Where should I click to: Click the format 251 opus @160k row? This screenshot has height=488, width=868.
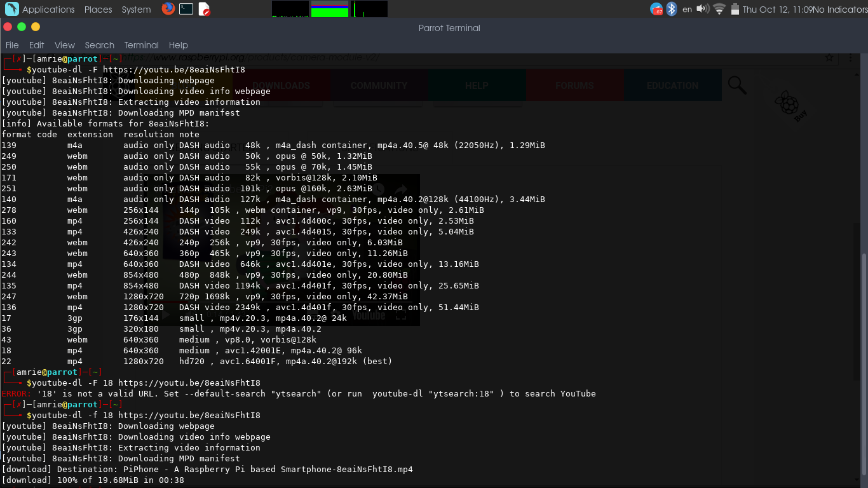tap(187, 189)
